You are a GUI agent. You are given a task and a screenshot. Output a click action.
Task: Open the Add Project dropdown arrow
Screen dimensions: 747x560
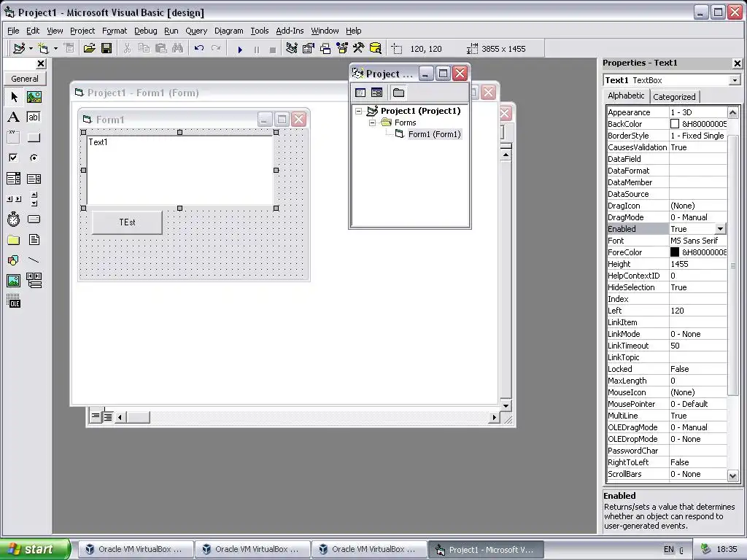pos(31,49)
